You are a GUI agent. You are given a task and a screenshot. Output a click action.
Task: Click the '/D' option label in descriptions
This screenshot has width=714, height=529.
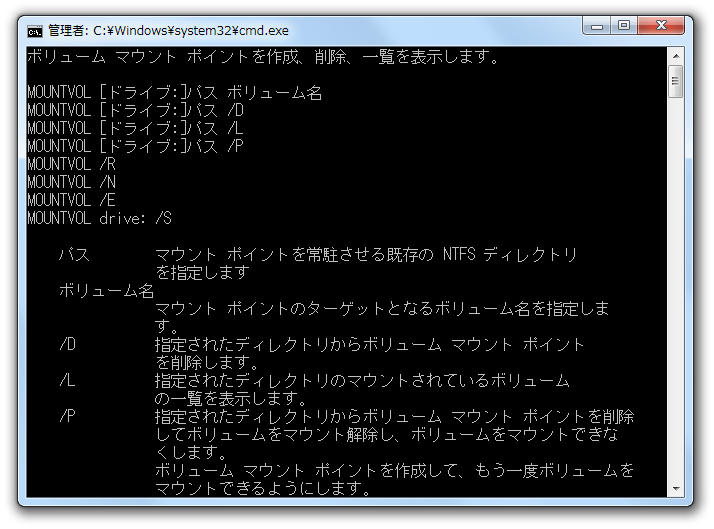[x=67, y=345]
